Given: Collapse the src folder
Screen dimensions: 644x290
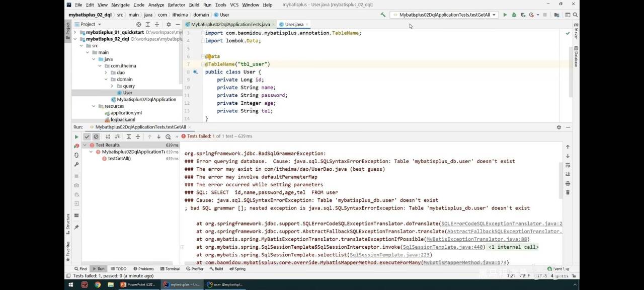Looking at the screenshot, I should click(82, 46).
